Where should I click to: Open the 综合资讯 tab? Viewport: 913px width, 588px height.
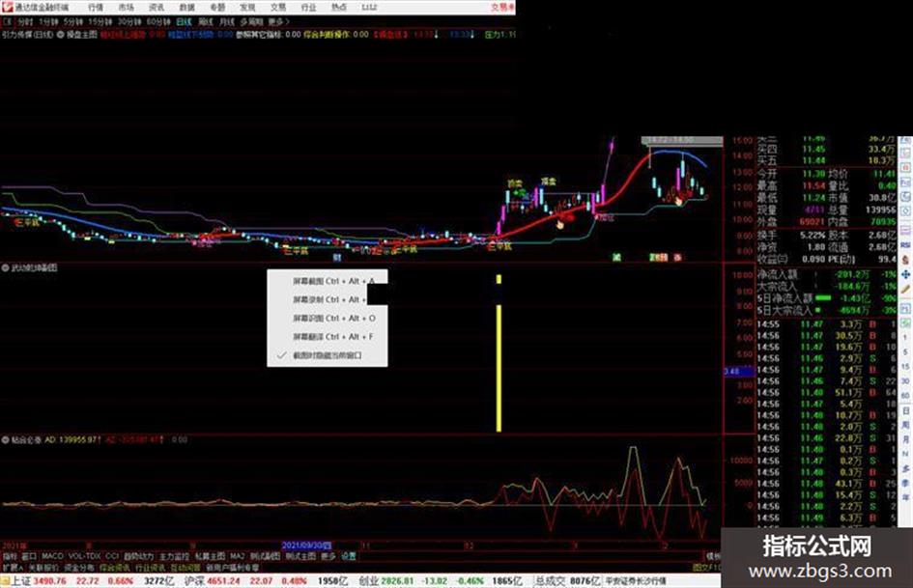[x=115, y=567]
